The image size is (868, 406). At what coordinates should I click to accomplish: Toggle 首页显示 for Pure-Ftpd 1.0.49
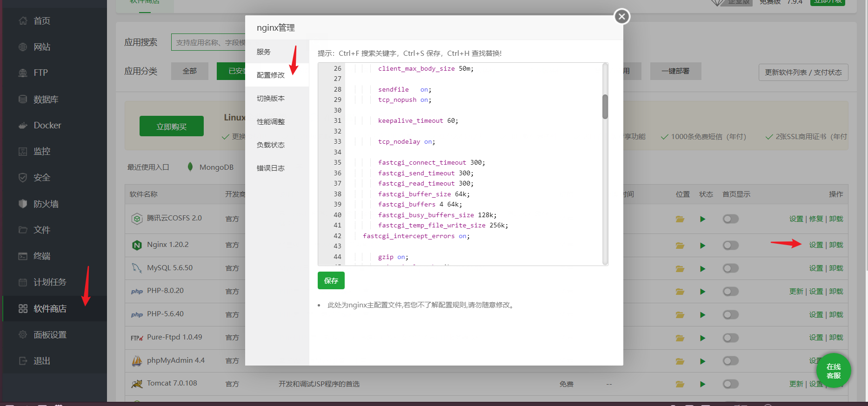[x=731, y=338]
